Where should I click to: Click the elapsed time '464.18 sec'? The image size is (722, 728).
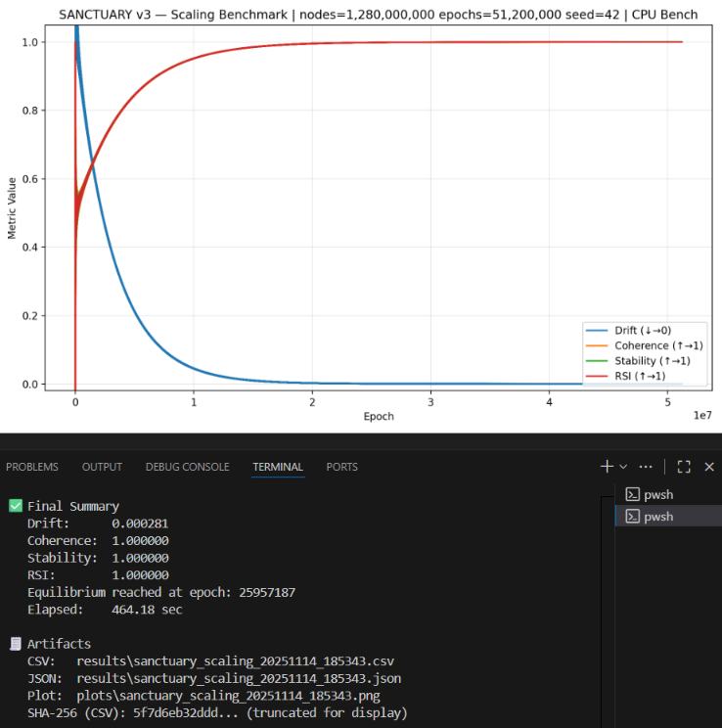[147, 610]
